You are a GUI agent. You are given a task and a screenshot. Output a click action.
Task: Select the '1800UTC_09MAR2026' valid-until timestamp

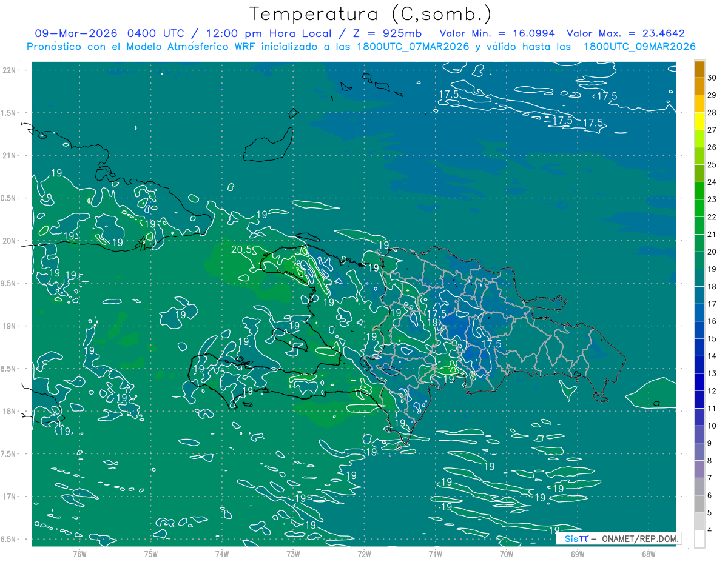(639, 47)
